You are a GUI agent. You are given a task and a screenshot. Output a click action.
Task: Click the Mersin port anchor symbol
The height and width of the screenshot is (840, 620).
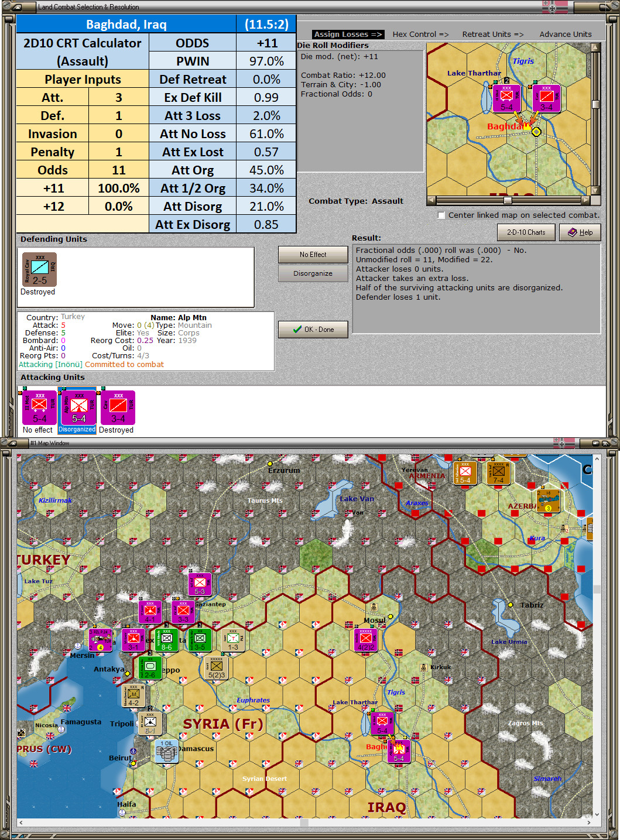77,646
